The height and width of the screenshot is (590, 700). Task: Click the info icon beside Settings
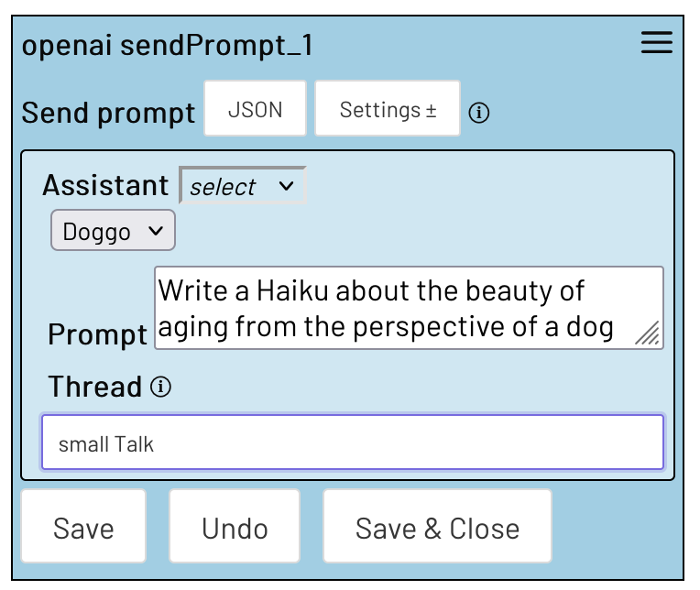(479, 113)
